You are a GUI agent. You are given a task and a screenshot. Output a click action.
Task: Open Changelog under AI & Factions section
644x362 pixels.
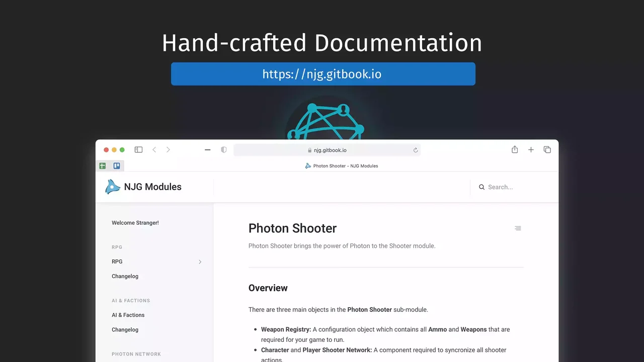(125, 330)
